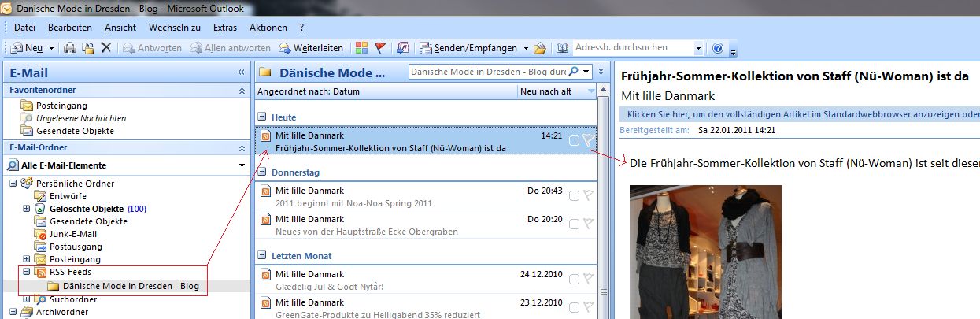The height and width of the screenshot is (319, 980).
Task: Click the Senden/Empfangen button
Action: pyautogui.click(x=470, y=48)
